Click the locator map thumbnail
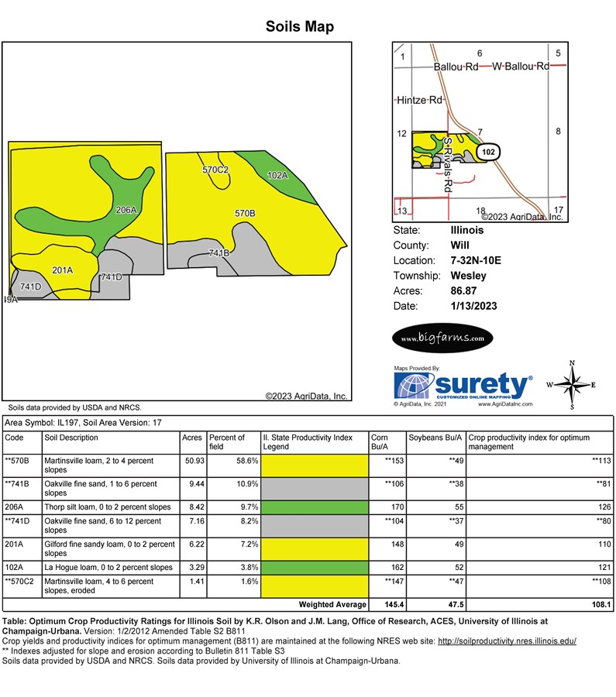This screenshot has height=697, width=616. pyautogui.click(x=480, y=132)
